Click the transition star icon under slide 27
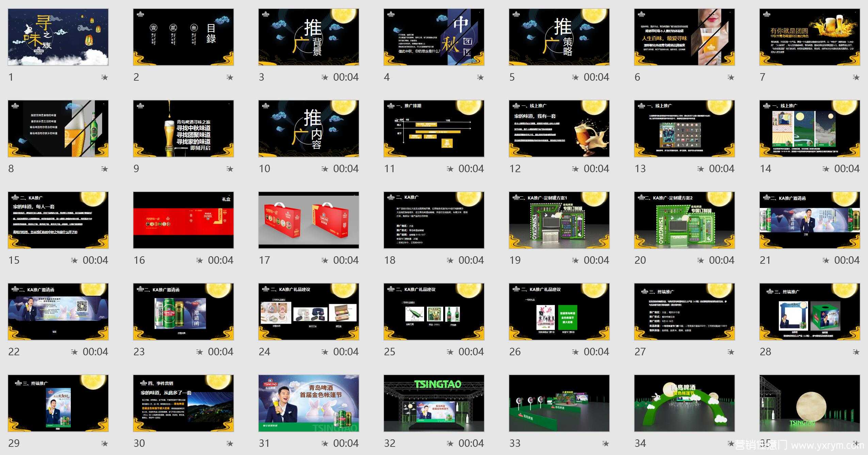 tap(731, 352)
